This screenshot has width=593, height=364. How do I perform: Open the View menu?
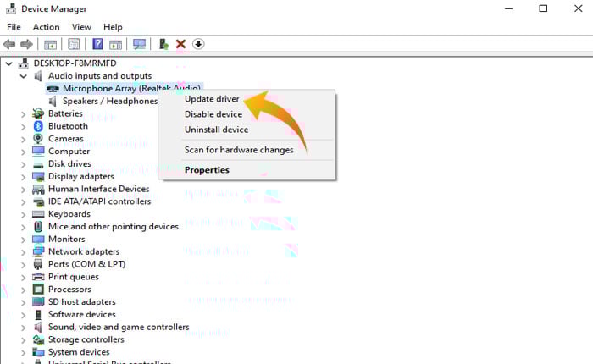pos(81,27)
